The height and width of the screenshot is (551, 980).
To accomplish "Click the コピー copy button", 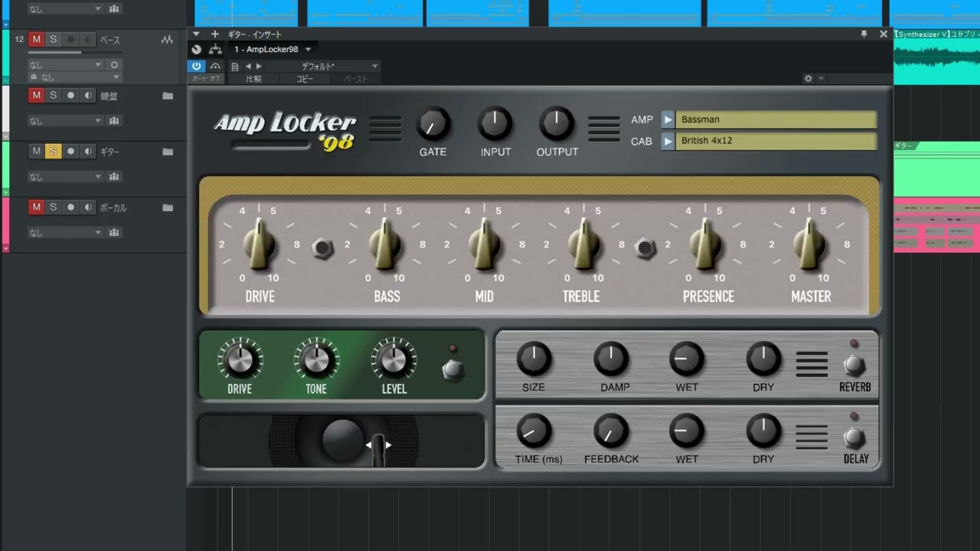I will click(x=305, y=79).
